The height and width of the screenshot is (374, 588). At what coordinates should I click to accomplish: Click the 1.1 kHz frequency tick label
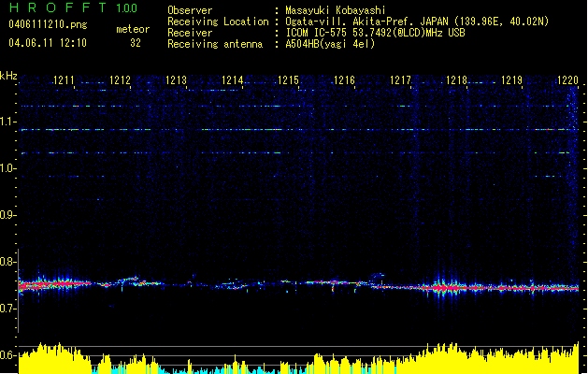pyautogui.click(x=7, y=122)
